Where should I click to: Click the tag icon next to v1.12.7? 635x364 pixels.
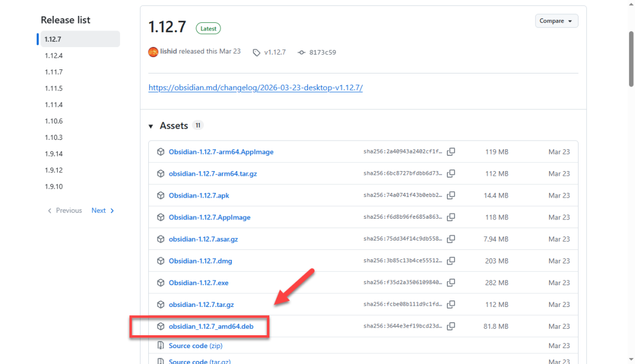pos(256,53)
